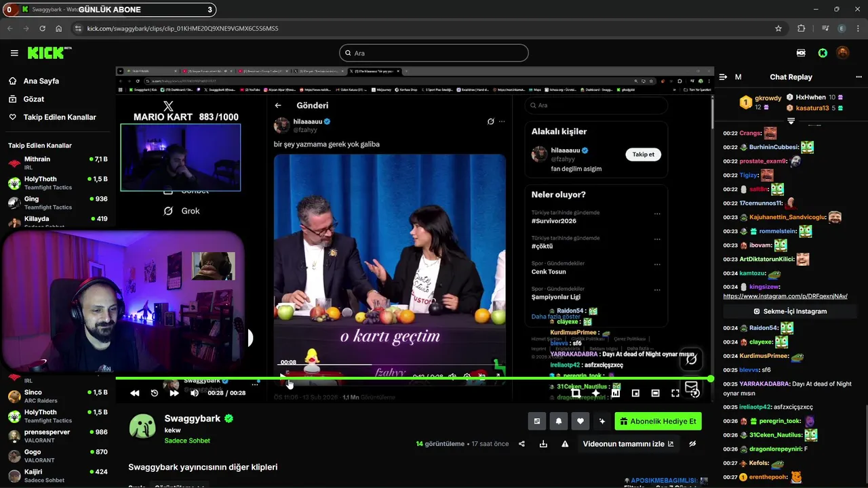
Task: Open the browser media control icon
Action: (x=825, y=28)
